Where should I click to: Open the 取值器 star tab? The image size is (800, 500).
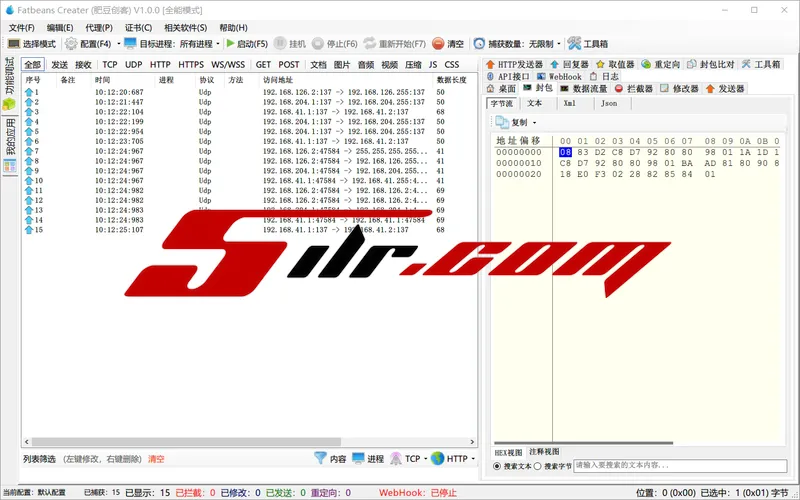[615, 64]
